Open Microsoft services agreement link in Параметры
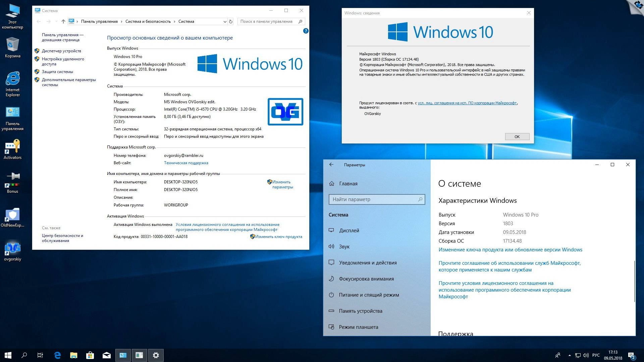The height and width of the screenshot is (362, 644). point(509,266)
